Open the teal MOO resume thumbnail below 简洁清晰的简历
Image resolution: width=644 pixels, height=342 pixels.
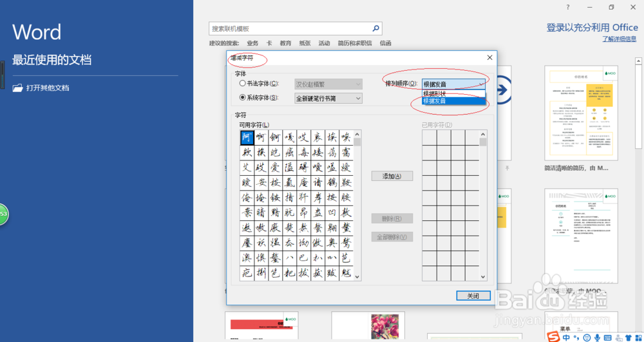click(x=581, y=236)
